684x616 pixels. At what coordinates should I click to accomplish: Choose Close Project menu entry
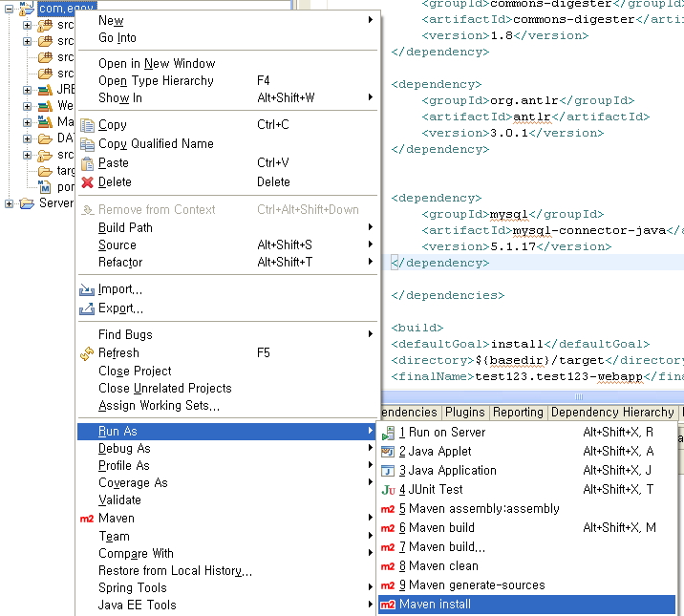pos(227,371)
